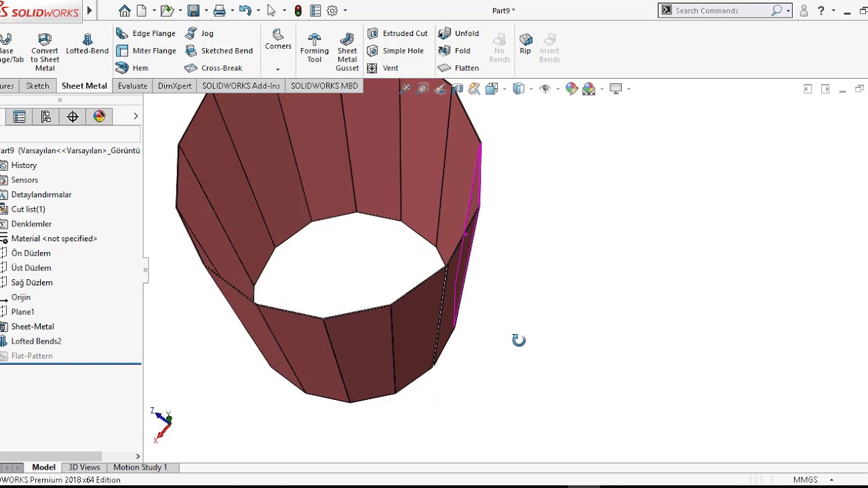Screen dimensions: 868x488
Task: Use the Rip tool
Action: (526, 44)
